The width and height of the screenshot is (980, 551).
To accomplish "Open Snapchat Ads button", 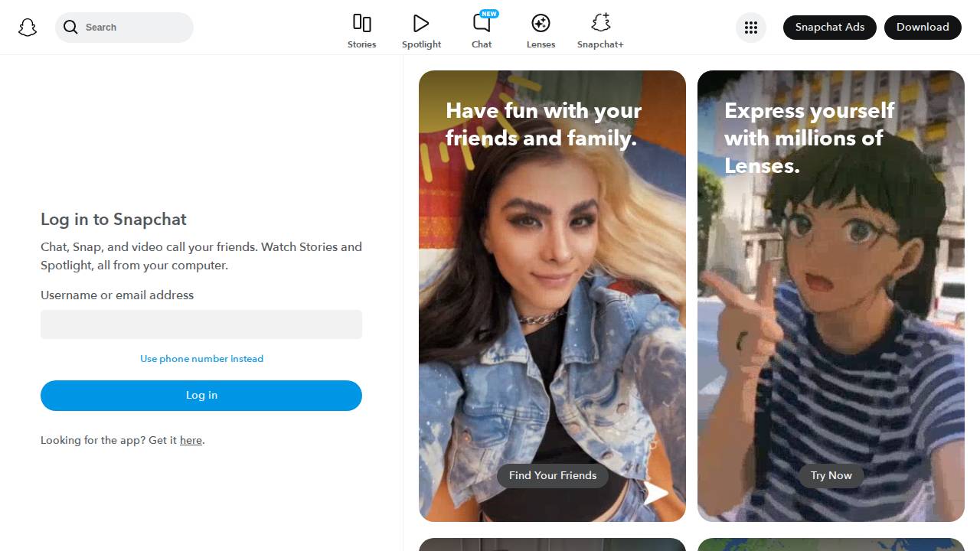I will [830, 28].
